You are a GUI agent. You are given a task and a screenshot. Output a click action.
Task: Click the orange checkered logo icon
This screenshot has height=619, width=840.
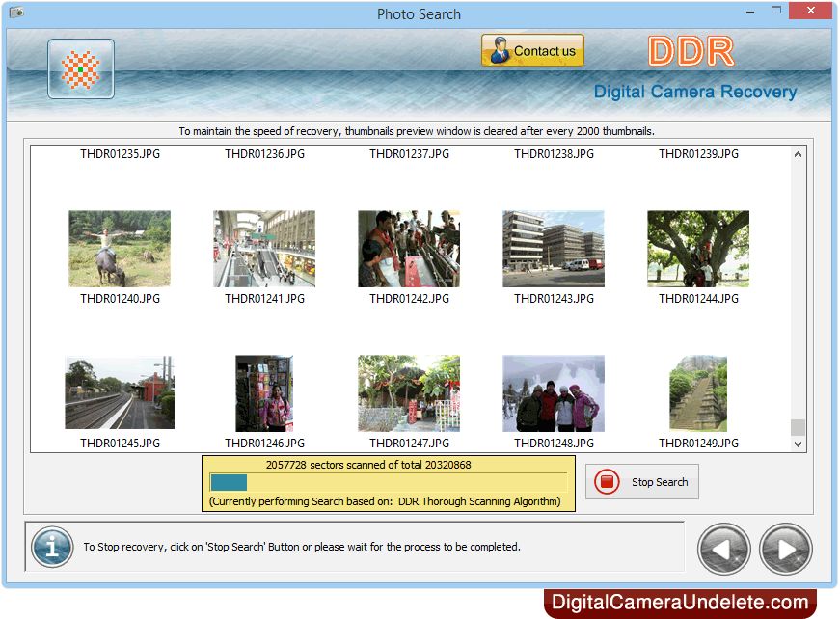point(81,69)
